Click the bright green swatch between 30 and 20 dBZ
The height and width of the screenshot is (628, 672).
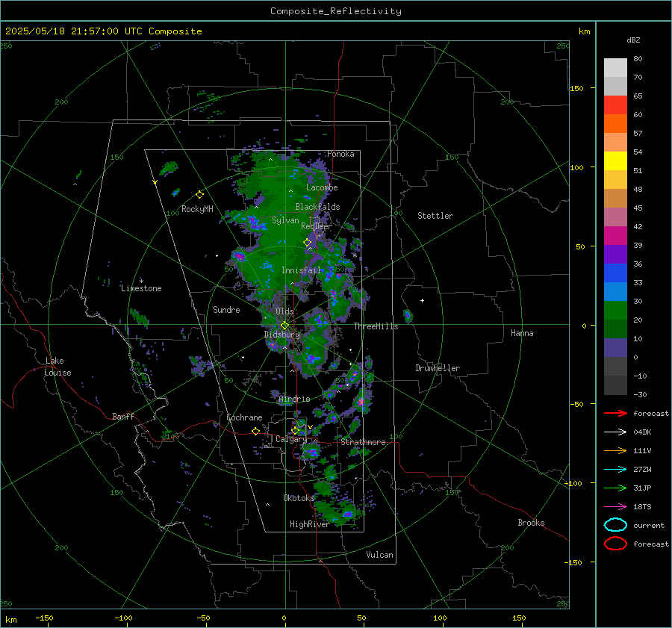615,311
